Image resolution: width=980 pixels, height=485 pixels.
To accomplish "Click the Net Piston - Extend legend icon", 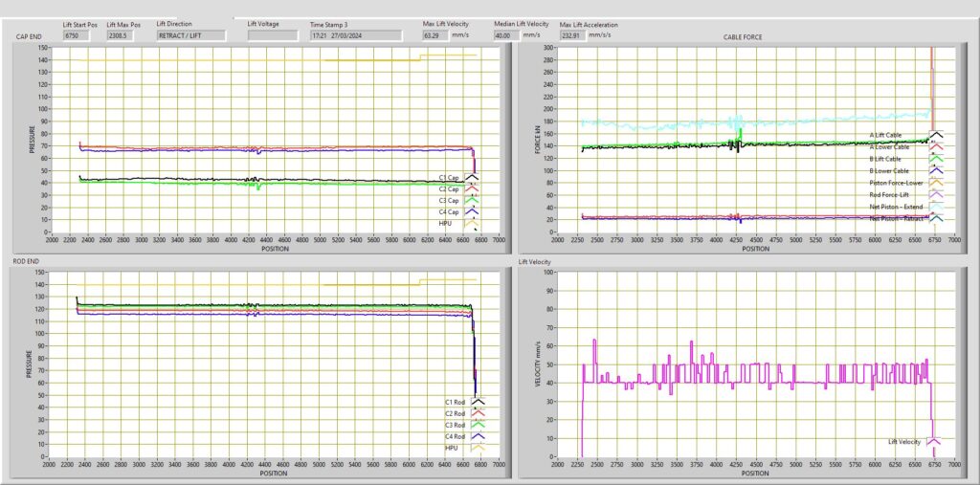I will (x=935, y=207).
